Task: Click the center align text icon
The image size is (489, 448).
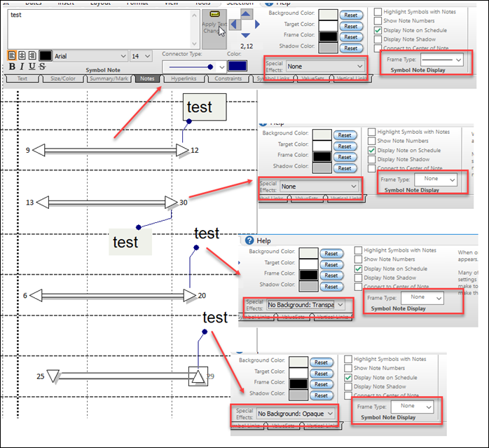Action: tap(22, 55)
